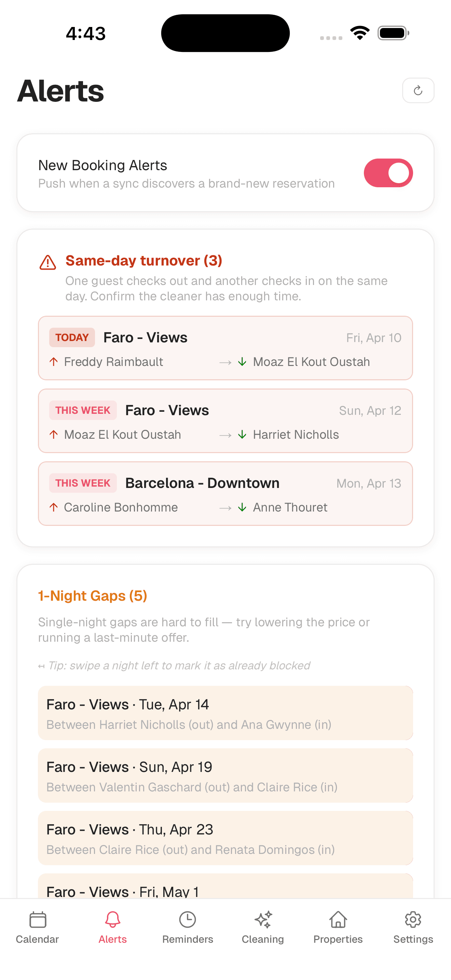This screenshot has width=451, height=980.
Task: Tap the refresh icon next to Alerts
Action: click(418, 91)
